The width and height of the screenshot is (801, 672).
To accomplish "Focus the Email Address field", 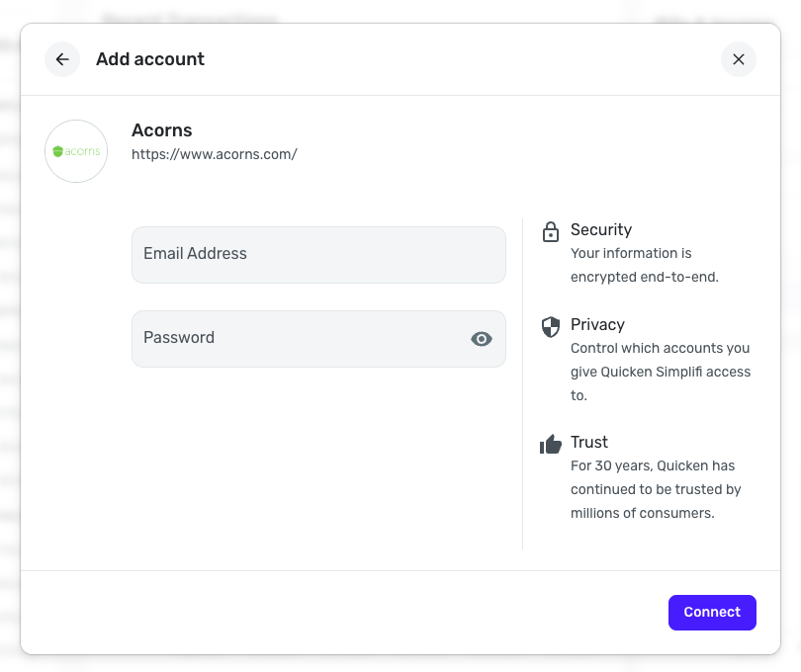I will tap(318, 254).
